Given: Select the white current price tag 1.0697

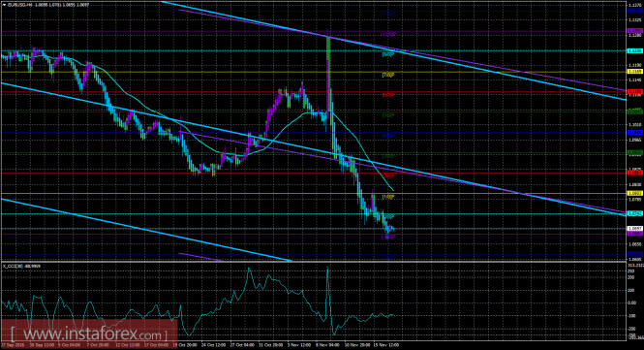Looking at the screenshot, I should pos(634,228).
